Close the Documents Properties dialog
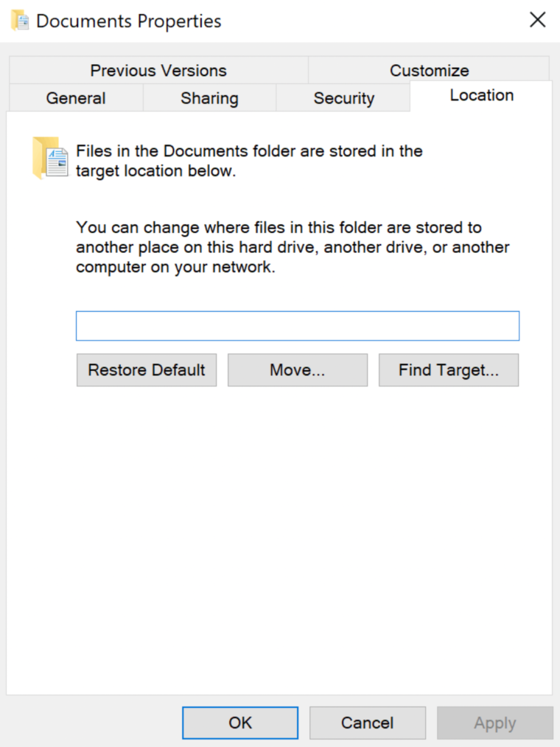 [537, 20]
